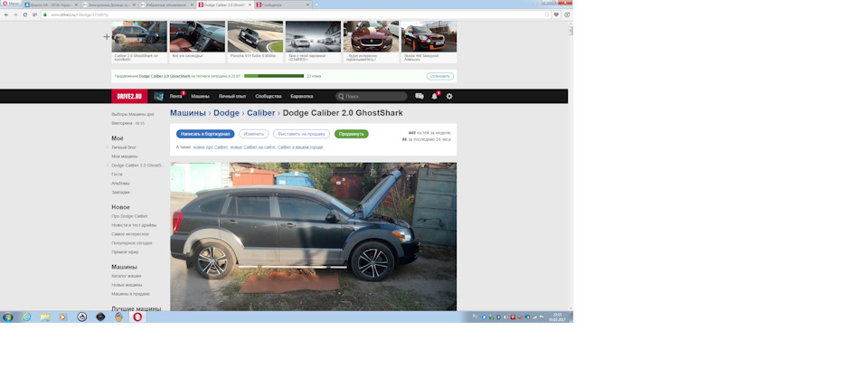This screenshot has height=388, width=868.
Task: Open the Лента menu item
Action: coord(175,96)
